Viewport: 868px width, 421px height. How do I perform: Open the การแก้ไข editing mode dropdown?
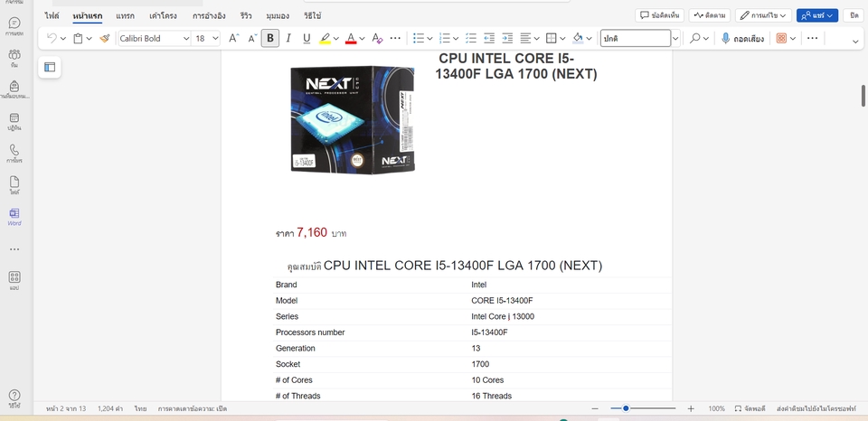pos(763,15)
